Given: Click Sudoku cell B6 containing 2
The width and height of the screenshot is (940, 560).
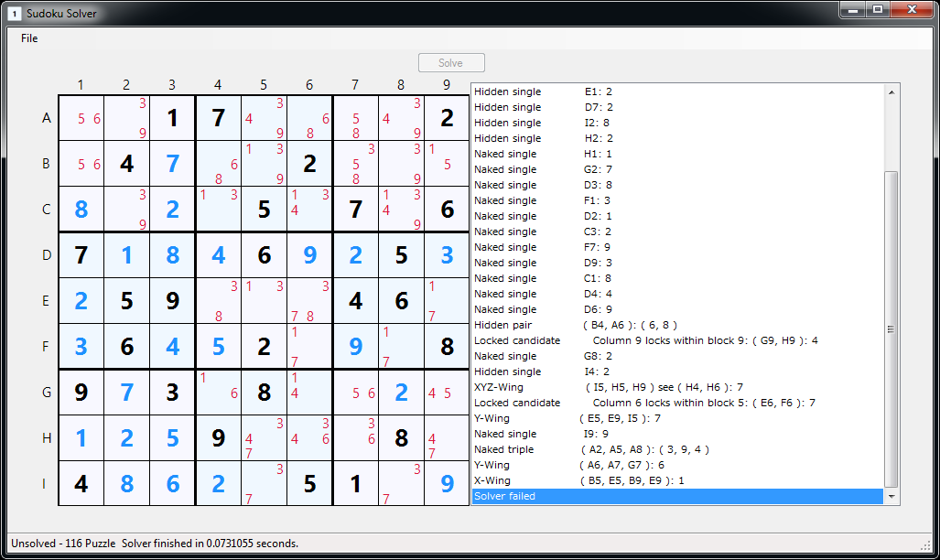Looking at the screenshot, I should click(x=309, y=164).
